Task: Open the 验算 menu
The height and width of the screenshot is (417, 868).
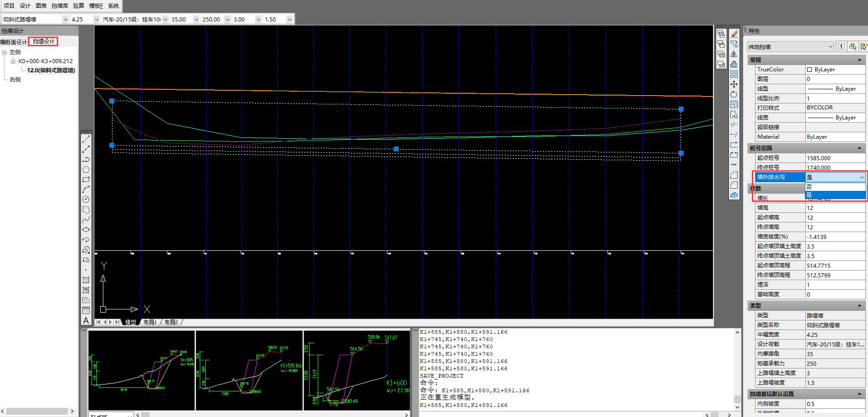Action: click(x=78, y=6)
